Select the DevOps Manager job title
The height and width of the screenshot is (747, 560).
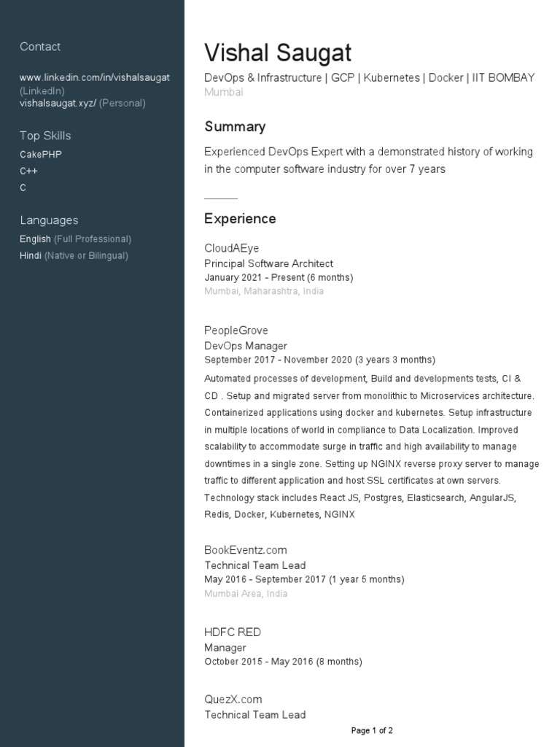click(246, 346)
